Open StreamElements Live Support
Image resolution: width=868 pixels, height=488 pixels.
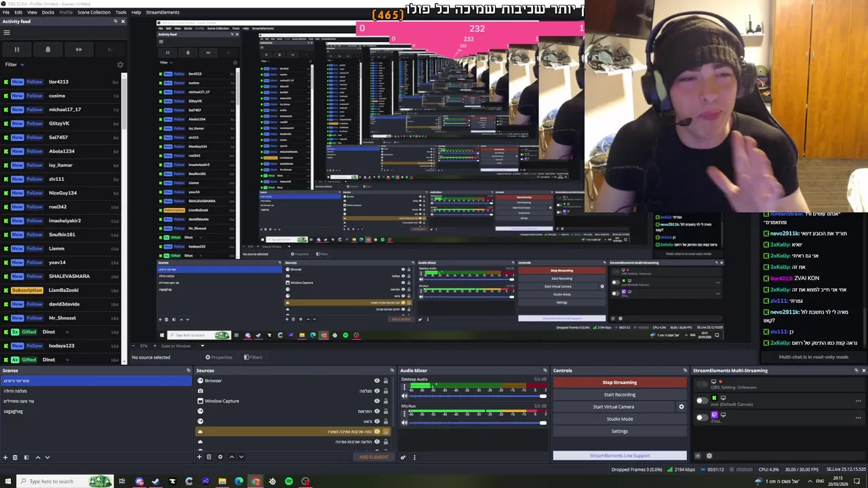click(620, 455)
